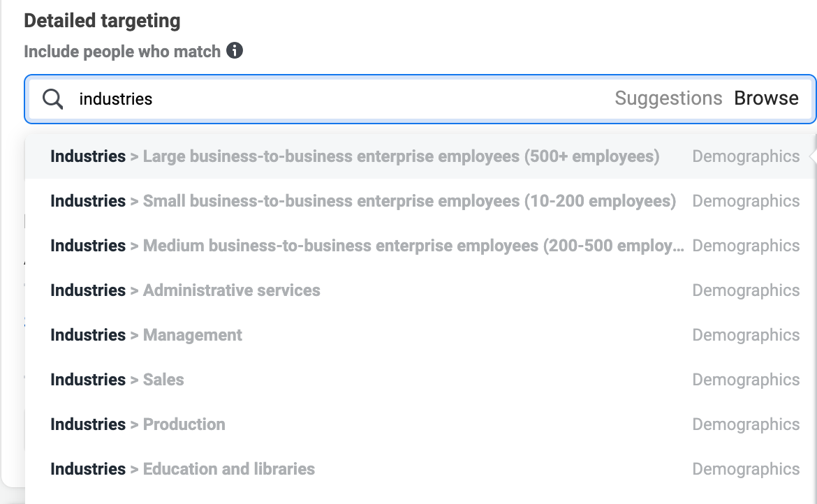Select Industries > Education and libraries
817x504 pixels.
click(420, 469)
